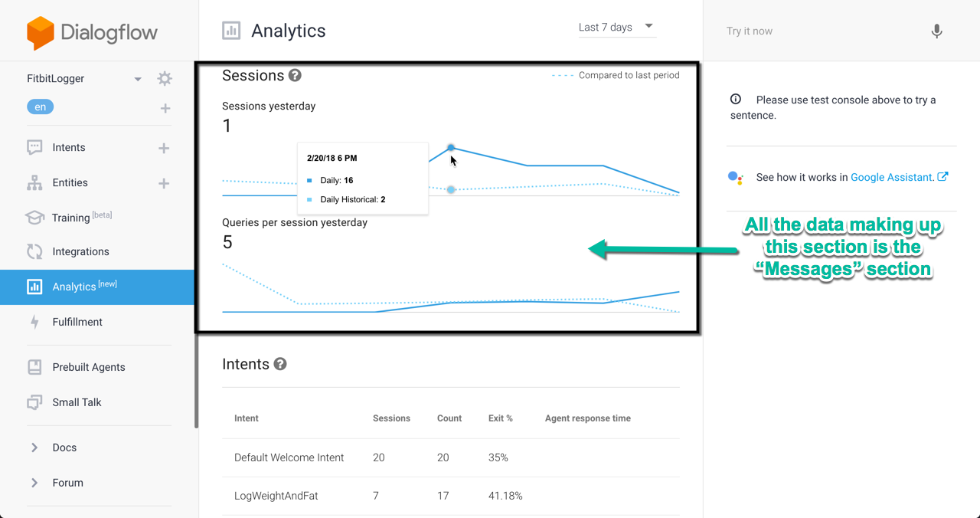Click the Entities hierarchy icon
This screenshot has height=518, width=980.
[34, 182]
